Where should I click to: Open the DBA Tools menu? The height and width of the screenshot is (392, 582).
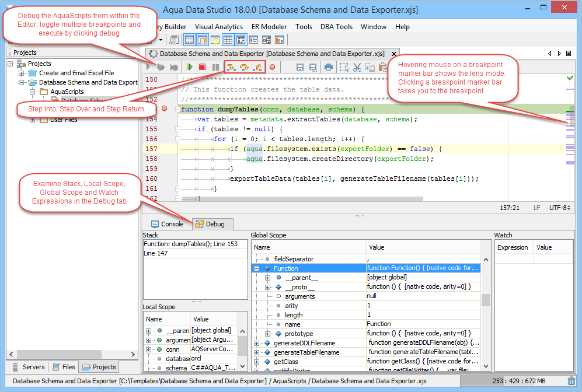pyautogui.click(x=336, y=27)
